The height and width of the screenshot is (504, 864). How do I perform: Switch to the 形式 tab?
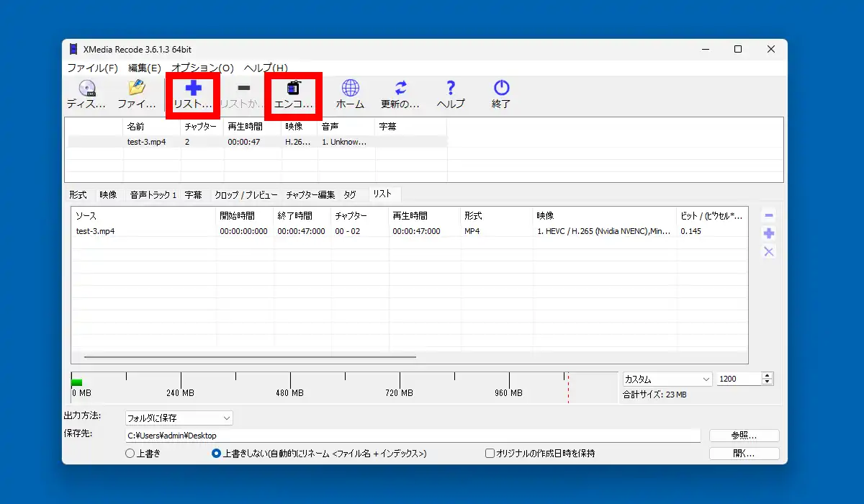[x=78, y=194]
